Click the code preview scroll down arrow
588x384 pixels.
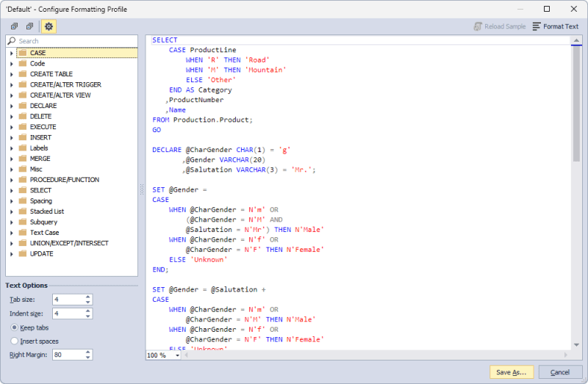click(576, 344)
